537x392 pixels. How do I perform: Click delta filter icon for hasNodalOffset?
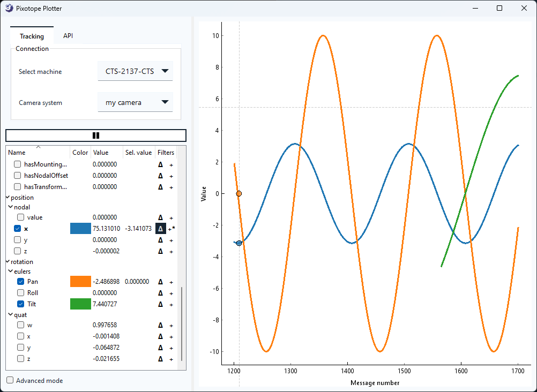(x=160, y=176)
